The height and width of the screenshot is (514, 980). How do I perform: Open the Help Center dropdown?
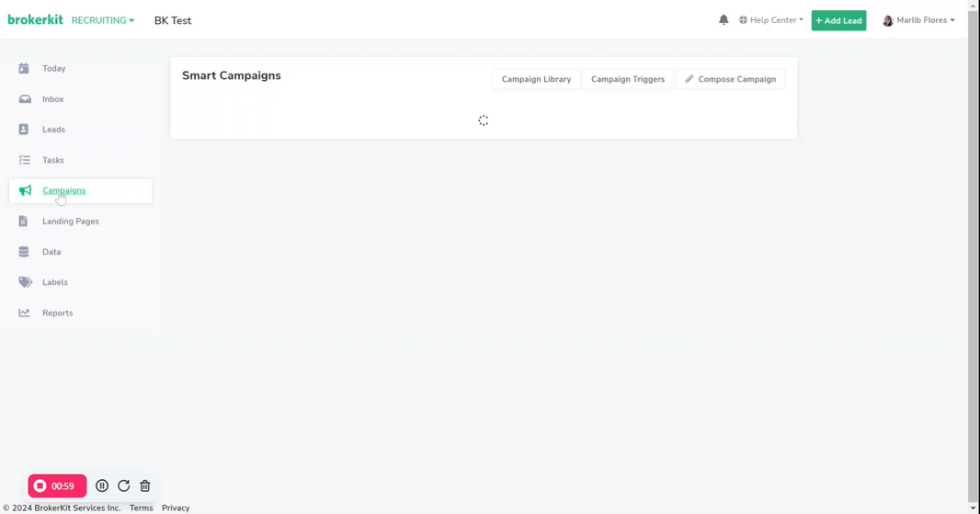coord(771,20)
